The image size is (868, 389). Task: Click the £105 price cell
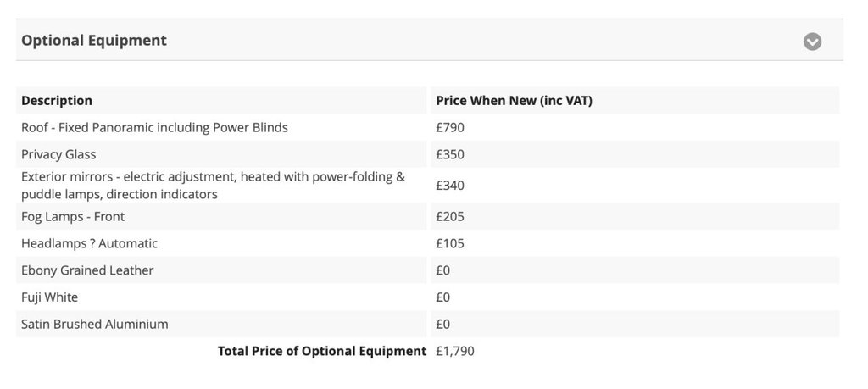450,243
